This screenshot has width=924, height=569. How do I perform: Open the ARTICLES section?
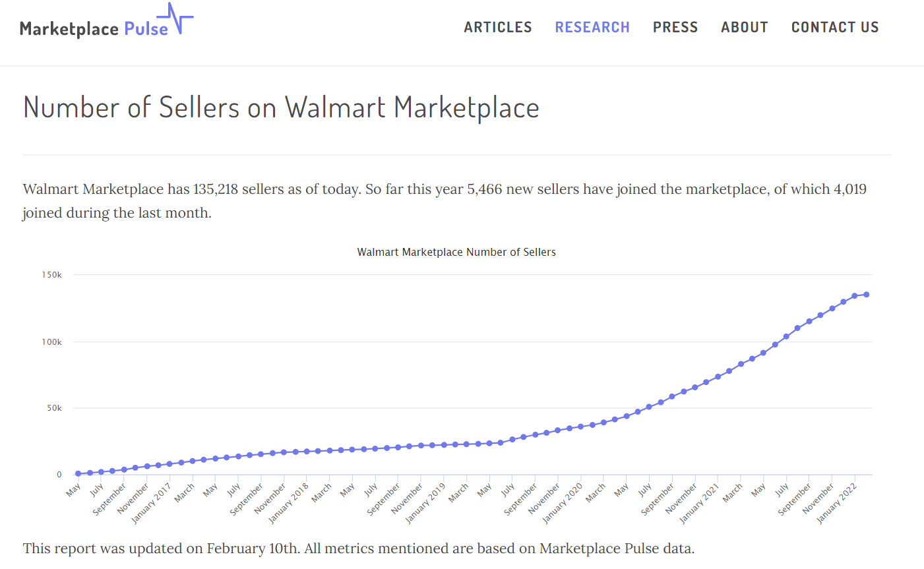coord(498,27)
